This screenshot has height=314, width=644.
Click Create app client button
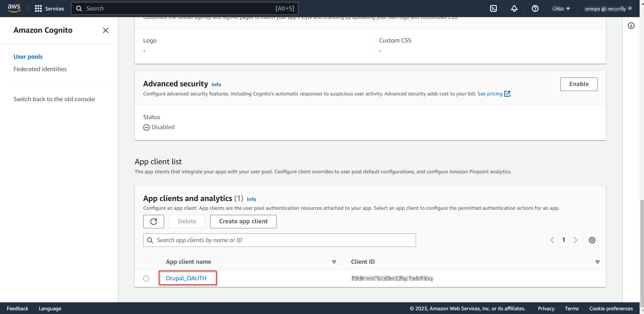(x=243, y=222)
